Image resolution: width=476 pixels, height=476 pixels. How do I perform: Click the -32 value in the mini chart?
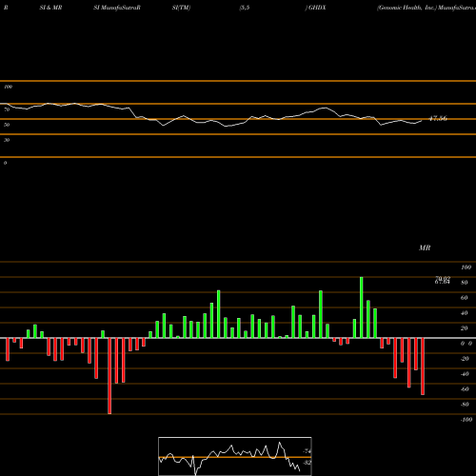point(307,463)
